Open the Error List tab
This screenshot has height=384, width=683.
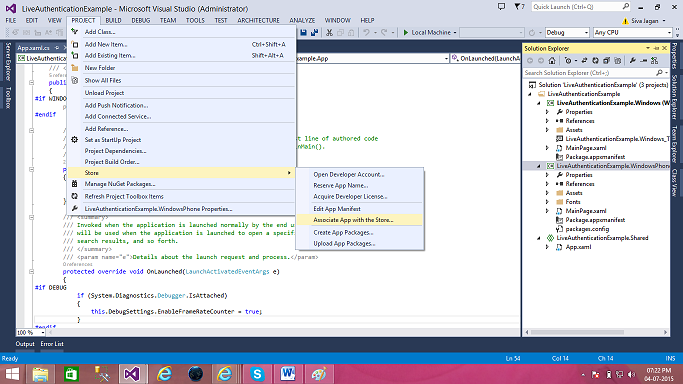coord(52,344)
